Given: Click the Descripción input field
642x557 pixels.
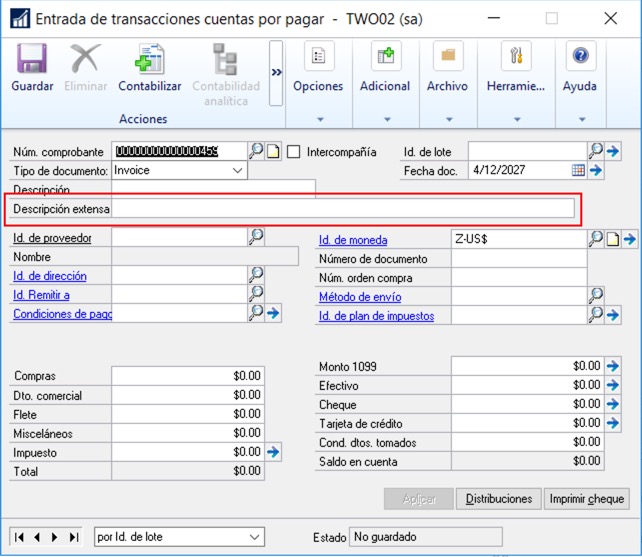Looking at the screenshot, I should 213,189.
